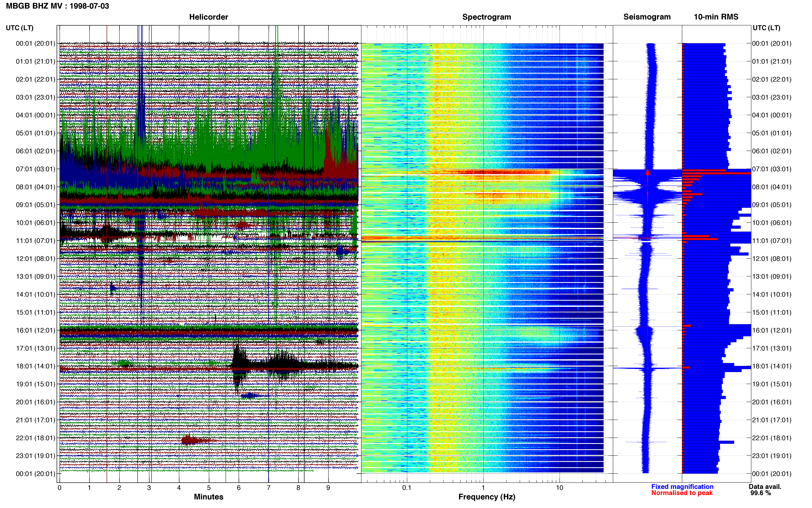
Task: Click right time label '12:01 (08:01)'
Action: tap(772, 259)
